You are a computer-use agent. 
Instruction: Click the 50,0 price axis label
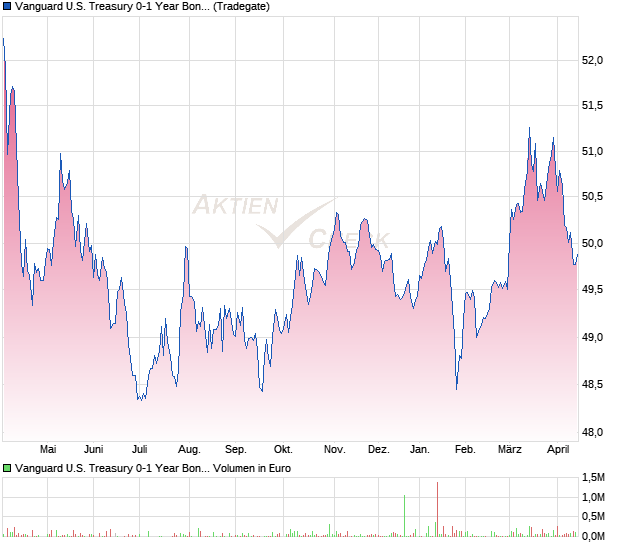(593, 244)
